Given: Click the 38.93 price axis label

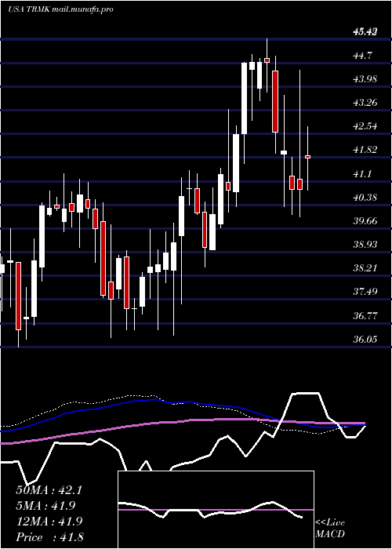Looking at the screenshot, I should [365, 245].
